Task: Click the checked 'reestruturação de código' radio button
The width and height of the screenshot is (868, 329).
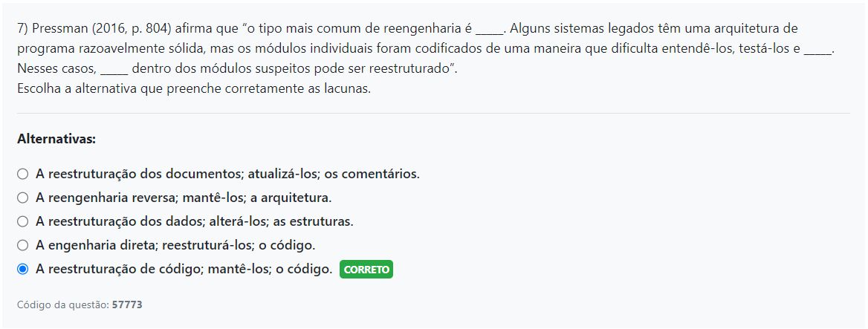Action: 23,269
